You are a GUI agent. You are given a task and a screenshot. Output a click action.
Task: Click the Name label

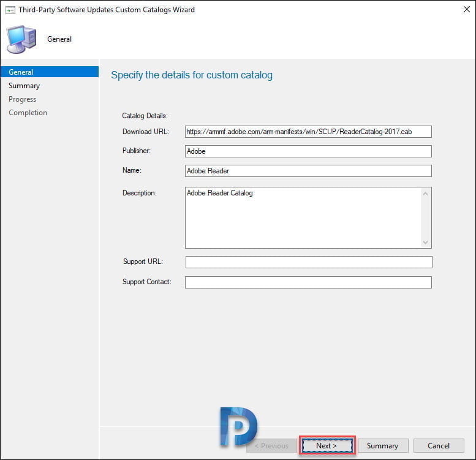click(x=132, y=170)
